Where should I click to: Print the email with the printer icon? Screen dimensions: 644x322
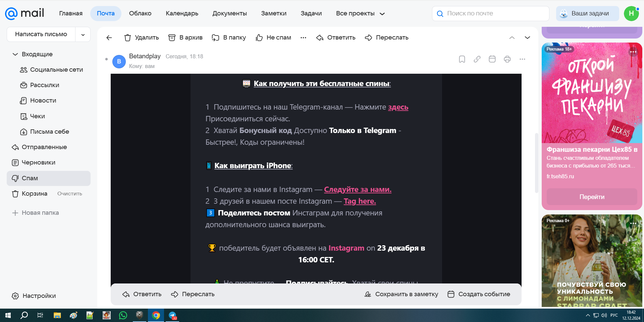pyautogui.click(x=507, y=59)
